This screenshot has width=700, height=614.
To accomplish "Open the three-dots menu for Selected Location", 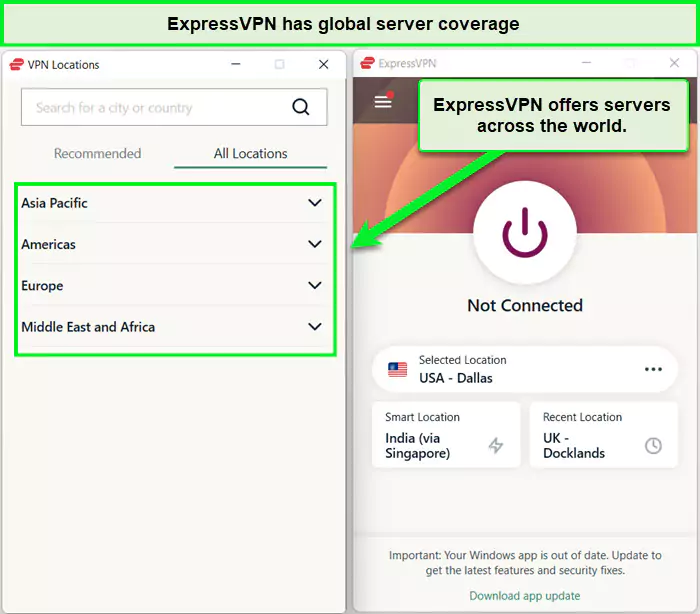I will [653, 369].
